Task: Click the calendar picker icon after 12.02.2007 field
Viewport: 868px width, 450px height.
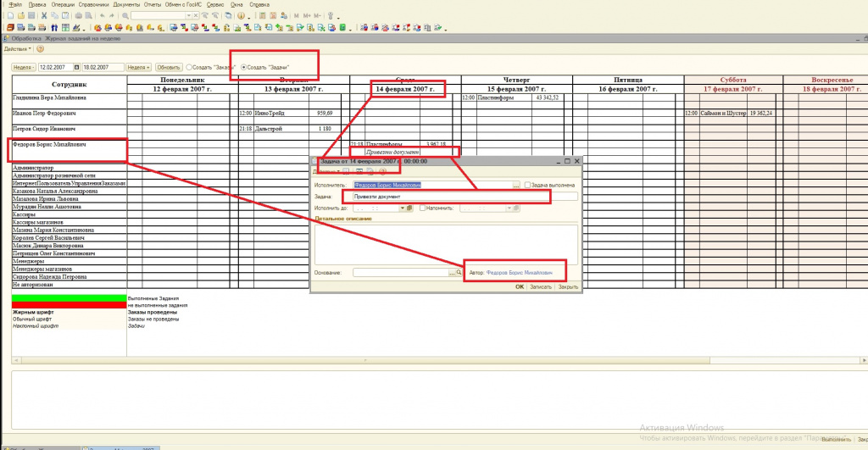Action: click(76, 67)
